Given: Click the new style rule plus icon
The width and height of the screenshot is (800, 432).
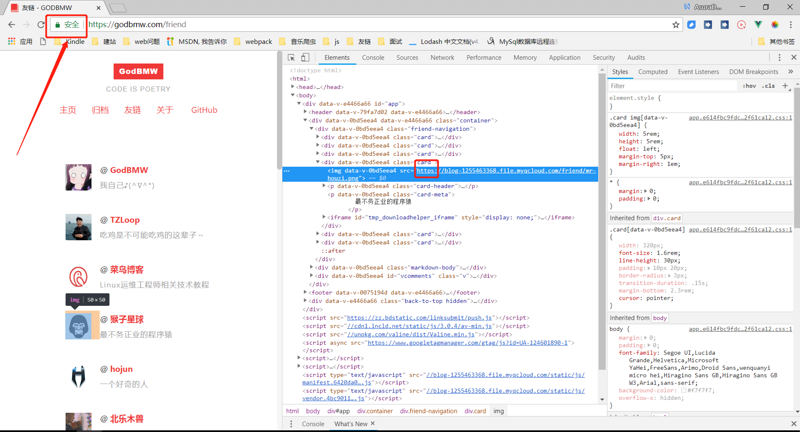Looking at the screenshot, I should pyautogui.click(x=785, y=86).
